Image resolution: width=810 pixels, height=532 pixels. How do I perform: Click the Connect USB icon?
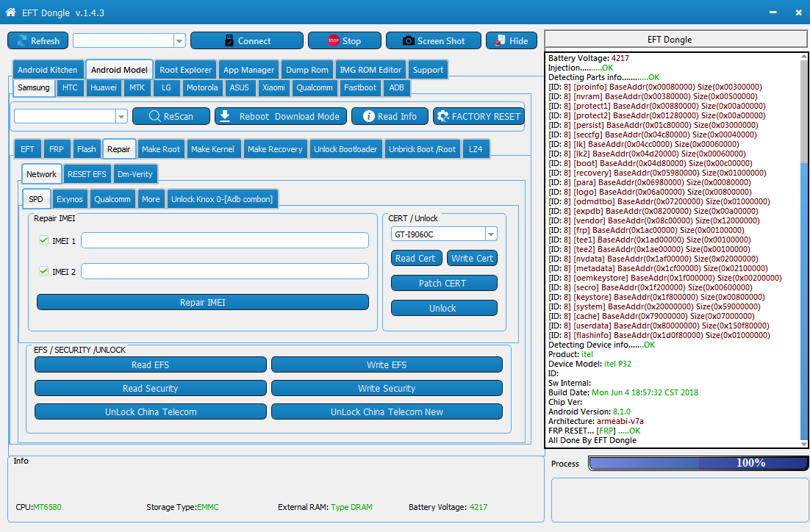pyautogui.click(x=229, y=41)
